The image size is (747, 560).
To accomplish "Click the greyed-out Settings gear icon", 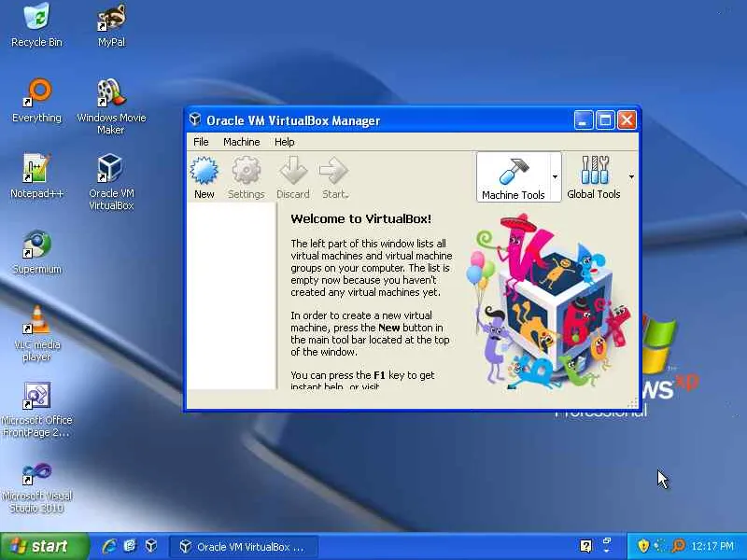I will tap(246, 171).
